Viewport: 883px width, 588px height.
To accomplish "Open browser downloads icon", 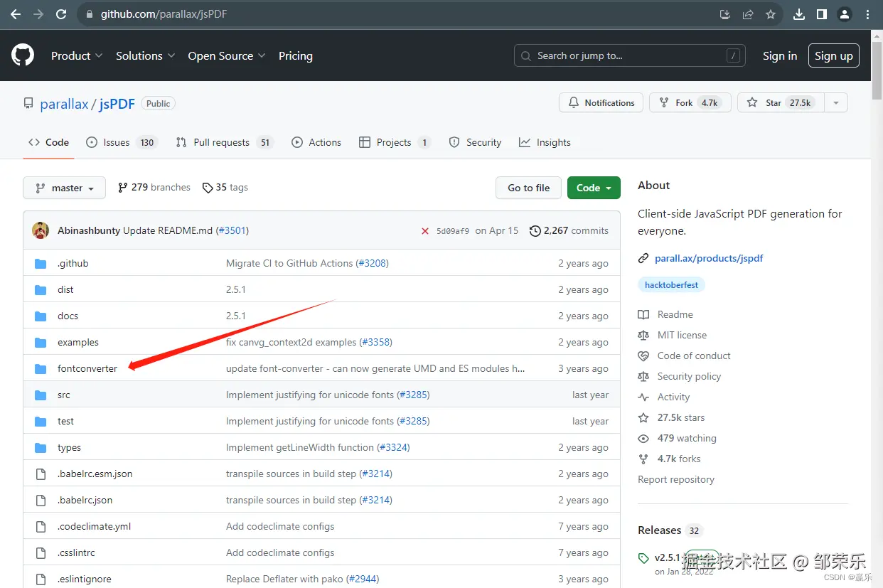I will [799, 14].
